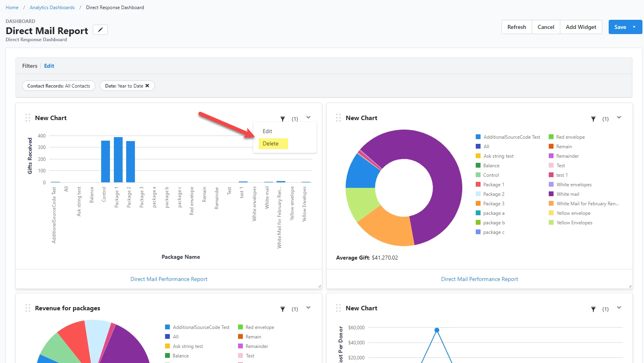The height and width of the screenshot is (363, 644).
Task: Toggle Red envelope legend in donut chart
Action: coord(567,137)
